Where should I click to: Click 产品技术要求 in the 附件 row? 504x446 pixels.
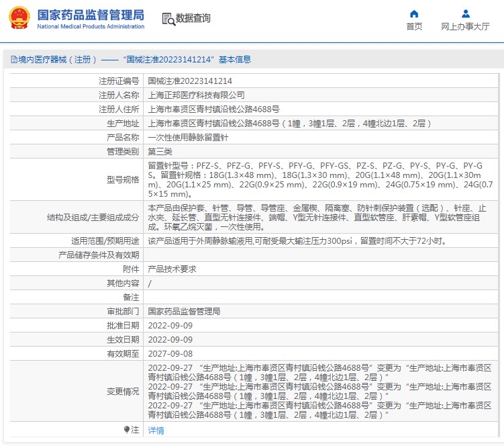tap(172, 269)
